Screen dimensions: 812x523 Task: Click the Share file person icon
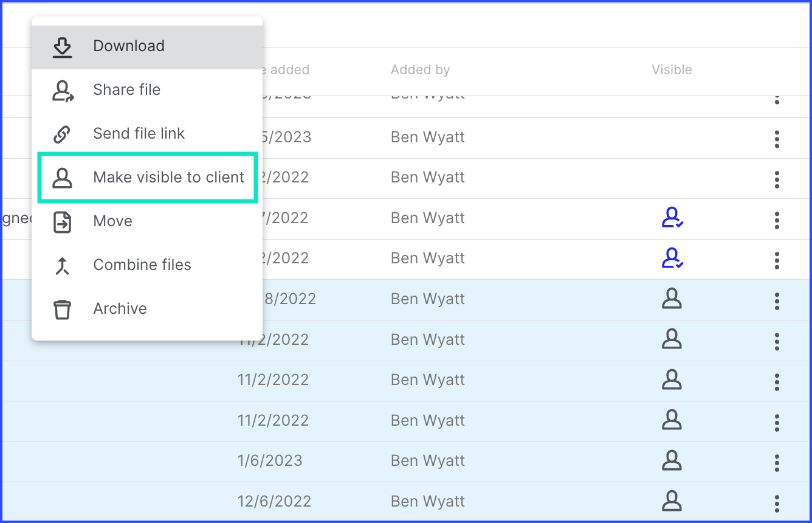click(x=63, y=91)
